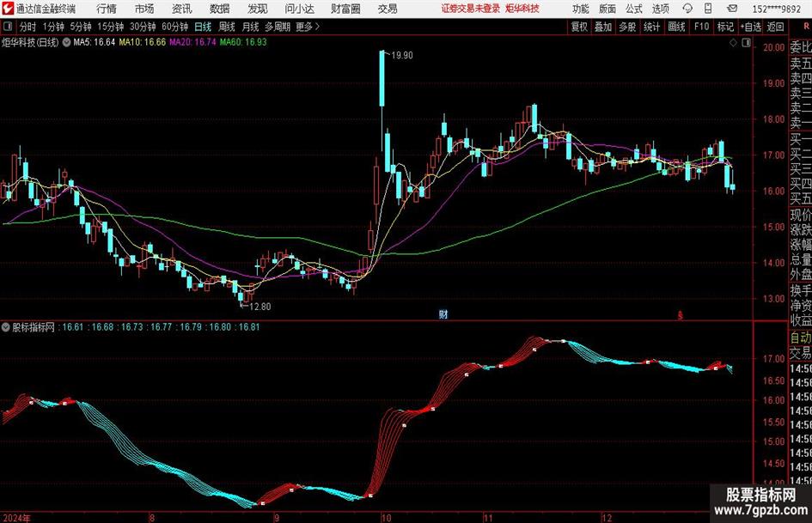
Task: Click the 12.80 low price label
Action: coord(260,307)
